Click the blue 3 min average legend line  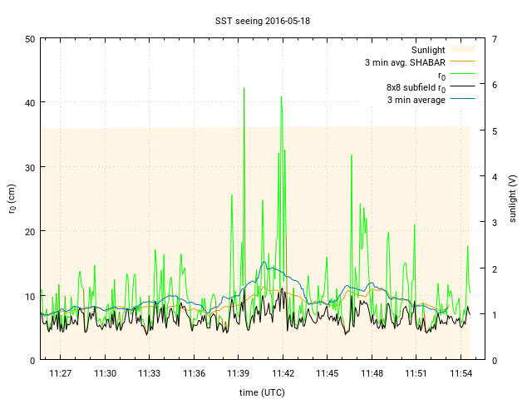pos(463,100)
